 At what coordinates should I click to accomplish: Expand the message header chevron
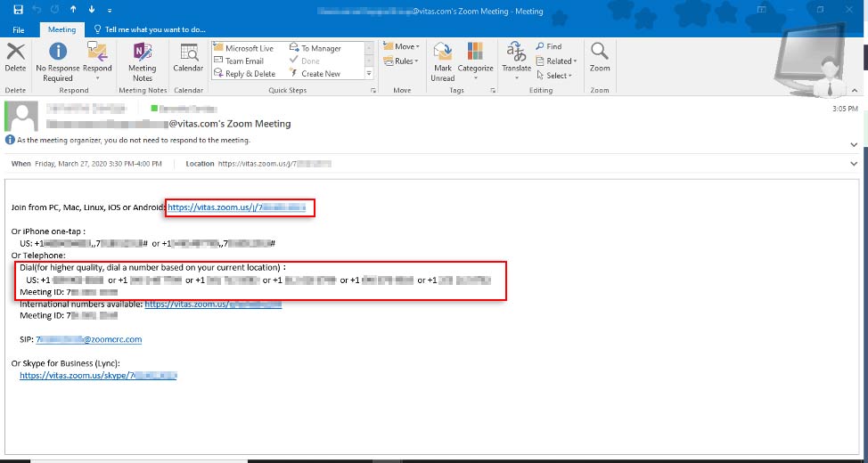pos(854,144)
